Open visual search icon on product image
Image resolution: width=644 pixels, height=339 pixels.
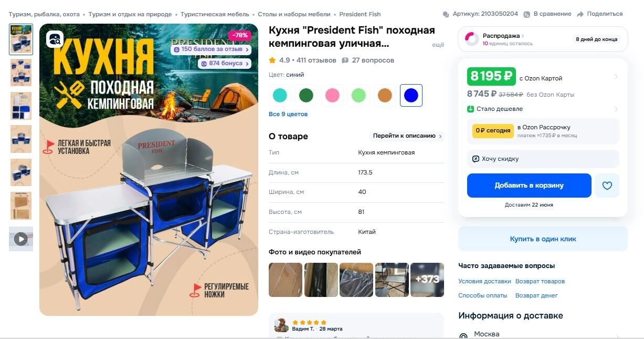[x=55, y=39]
